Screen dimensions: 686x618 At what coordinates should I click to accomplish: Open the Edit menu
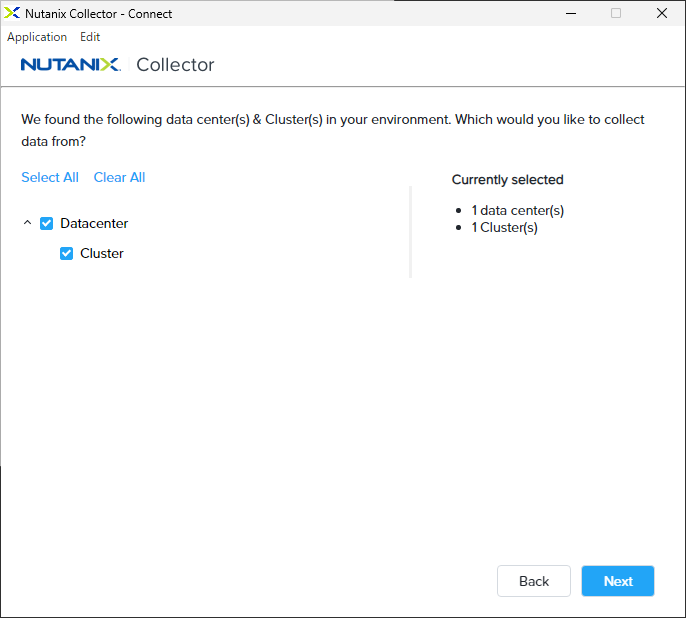[x=90, y=37]
